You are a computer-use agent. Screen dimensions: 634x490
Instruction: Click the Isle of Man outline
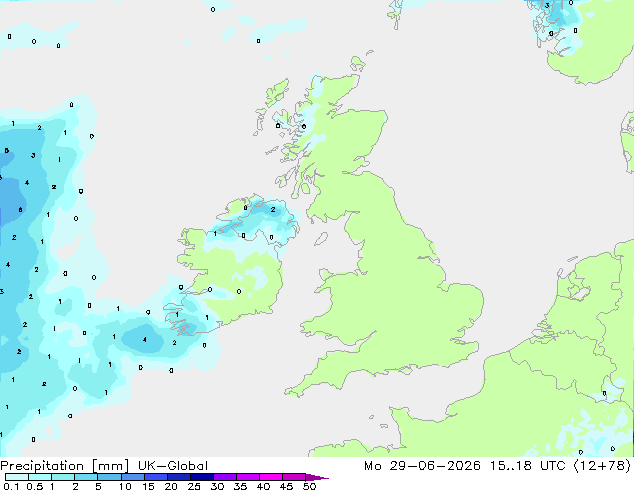[321, 239]
